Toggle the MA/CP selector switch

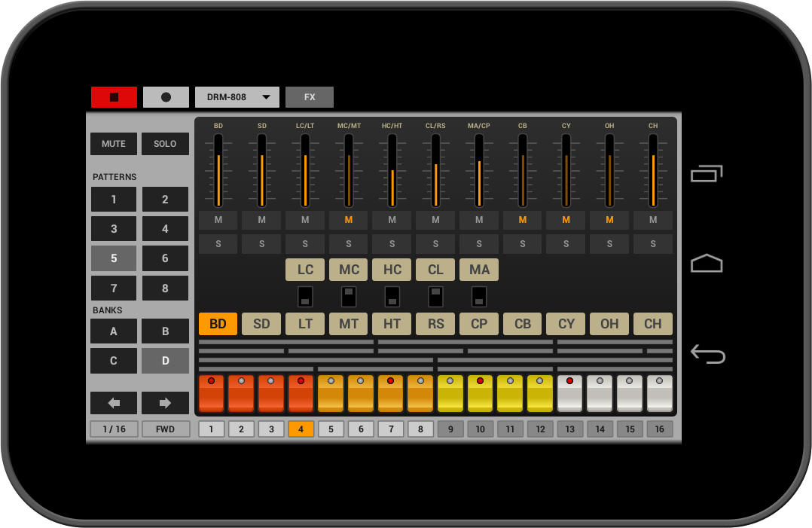click(x=479, y=297)
